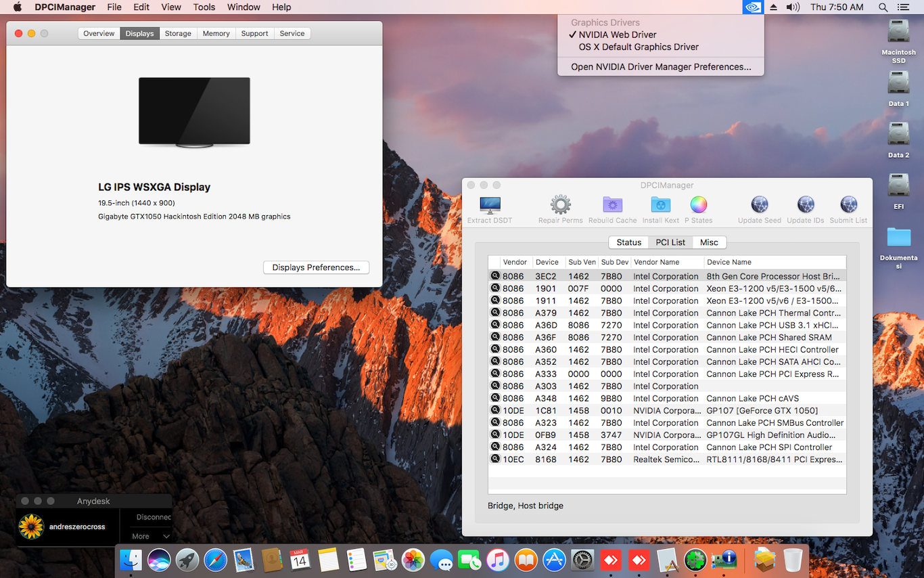
Task: Switch to the Storage tab
Action: [x=178, y=33]
